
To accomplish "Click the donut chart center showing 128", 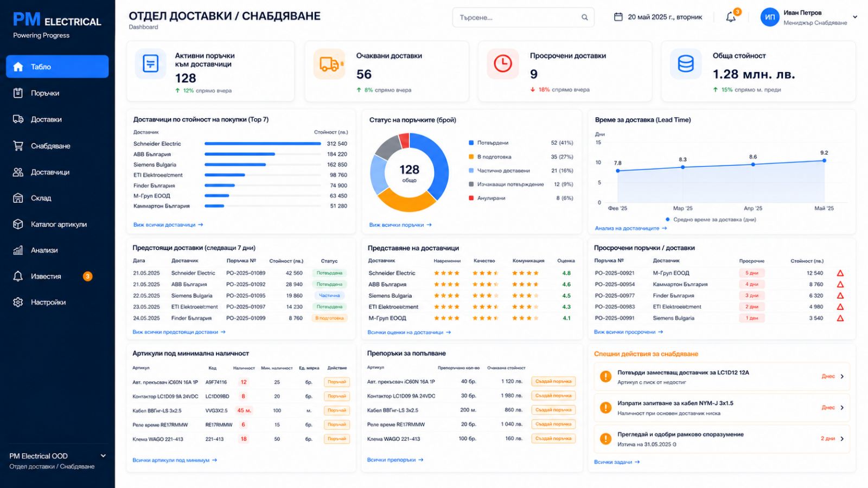I will (410, 172).
